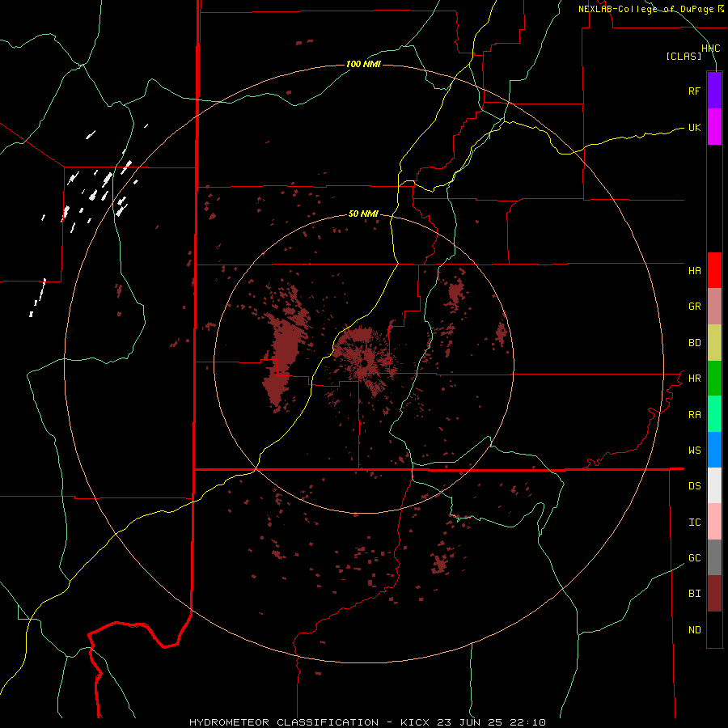Click the GR legend label
728x728 pixels.
click(694, 307)
